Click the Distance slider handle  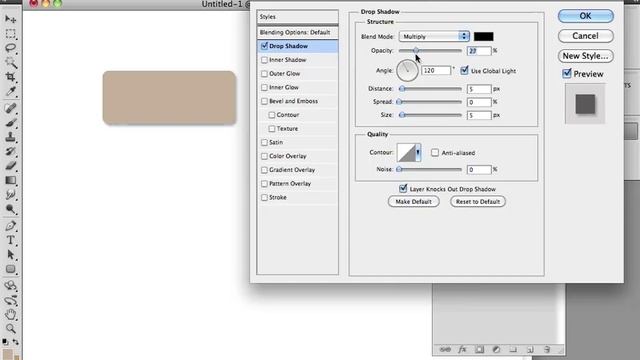402,89
